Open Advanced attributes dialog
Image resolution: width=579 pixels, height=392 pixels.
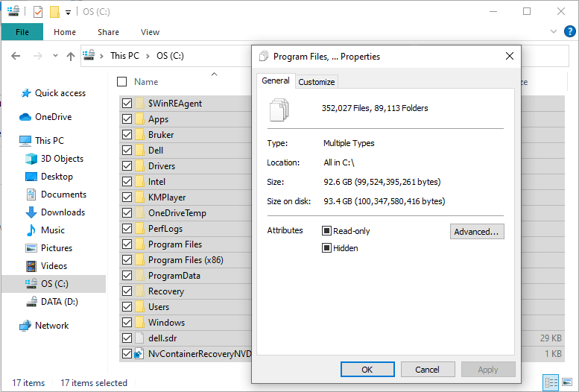point(477,232)
